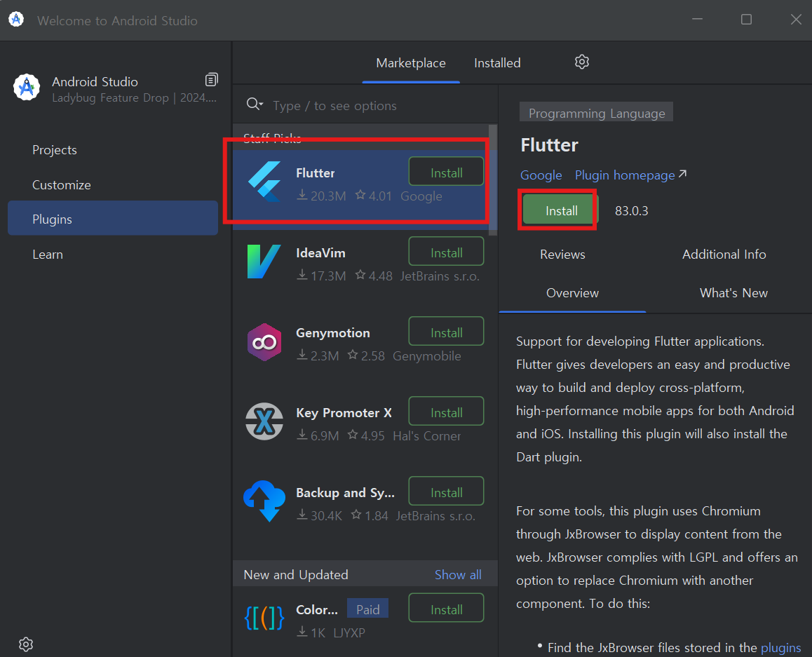The height and width of the screenshot is (657, 812).
Task: Click the Backup and Sync cloud icon
Action: (264, 501)
